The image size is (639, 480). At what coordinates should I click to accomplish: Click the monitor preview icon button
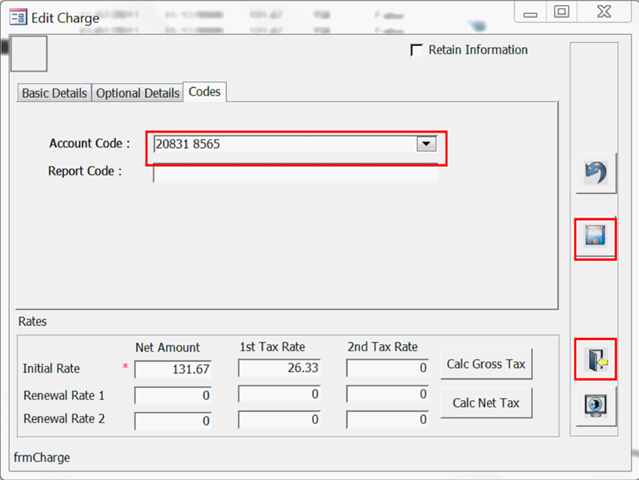(x=597, y=405)
